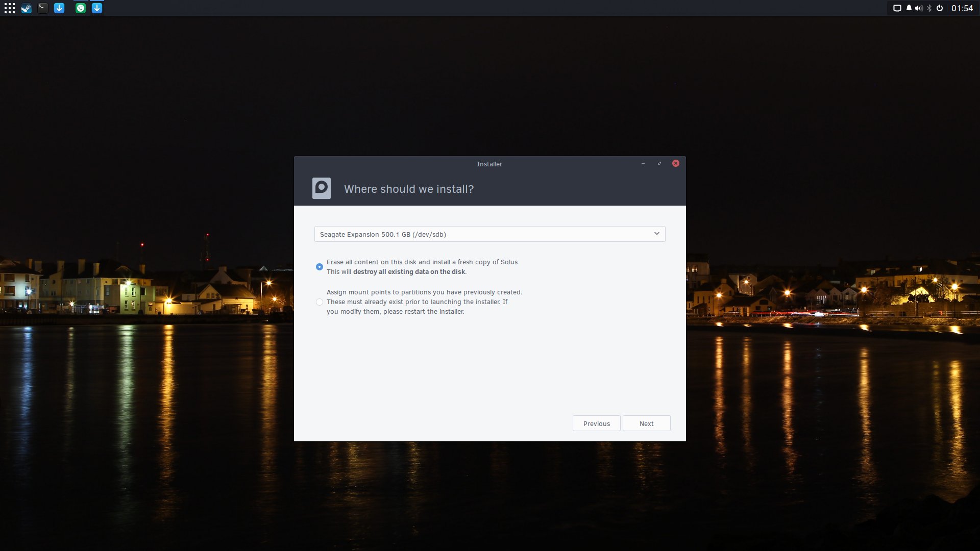Click the Bluetooth tray icon
This screenshot has height=551, width=980.
pos(929,8)
